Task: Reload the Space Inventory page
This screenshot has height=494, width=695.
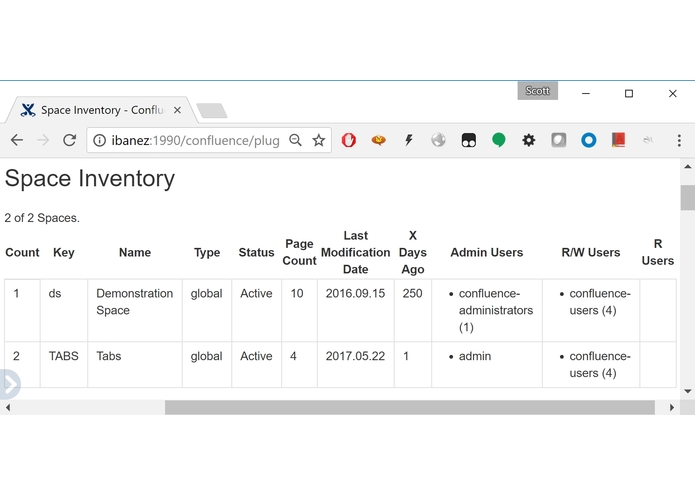Action: click(69, 140)
